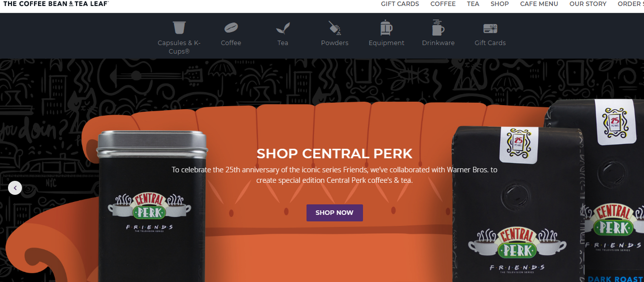
Task: Click the Shop Central Perk headline
Action: pos(334,153)
